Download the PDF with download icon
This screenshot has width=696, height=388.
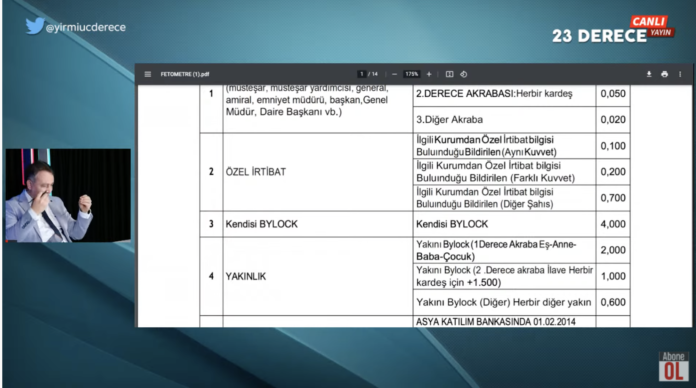click(649, 74)
